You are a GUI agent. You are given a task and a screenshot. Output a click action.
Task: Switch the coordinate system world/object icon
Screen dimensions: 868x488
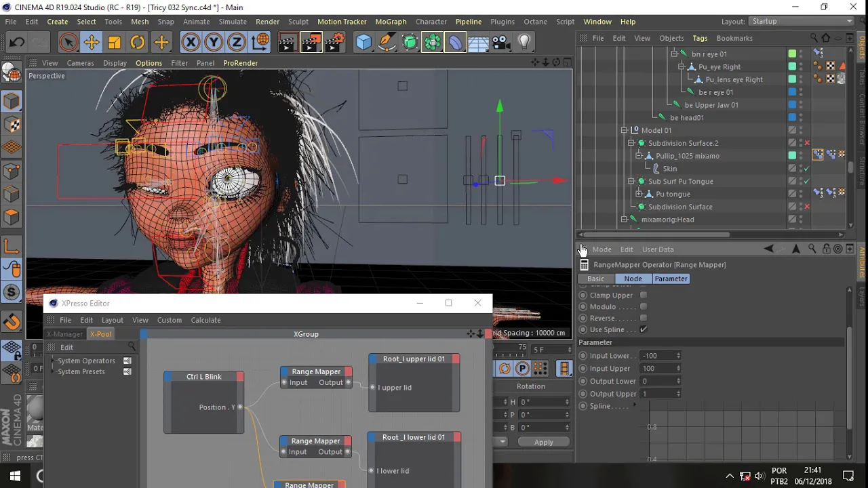[x=260, y=43]
